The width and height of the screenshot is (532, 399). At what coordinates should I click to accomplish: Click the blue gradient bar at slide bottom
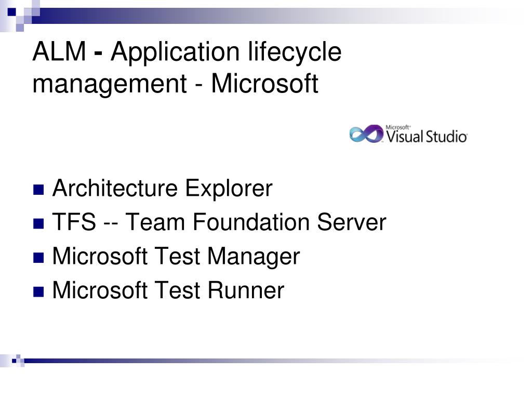click(x=268, y=361)
